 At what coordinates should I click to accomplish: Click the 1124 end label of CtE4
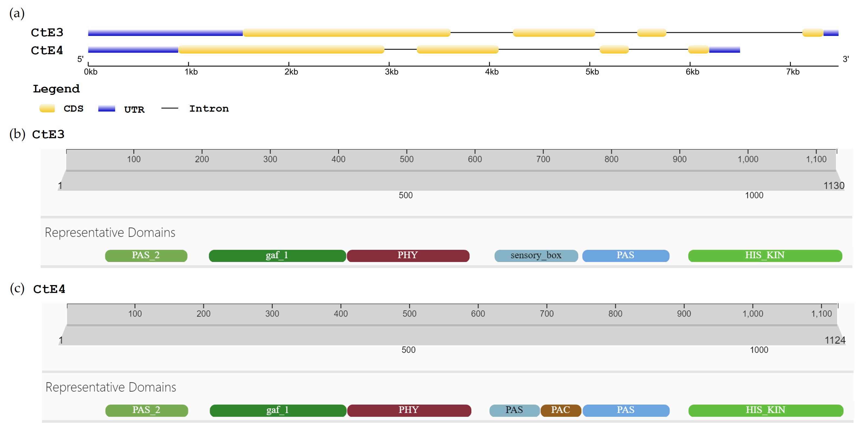pos(835,340)
